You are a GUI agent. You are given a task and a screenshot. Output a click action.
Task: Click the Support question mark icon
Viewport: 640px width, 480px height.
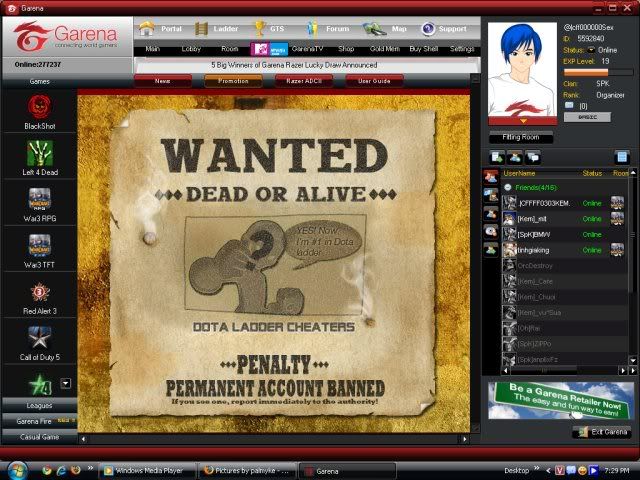coord(428,29)
